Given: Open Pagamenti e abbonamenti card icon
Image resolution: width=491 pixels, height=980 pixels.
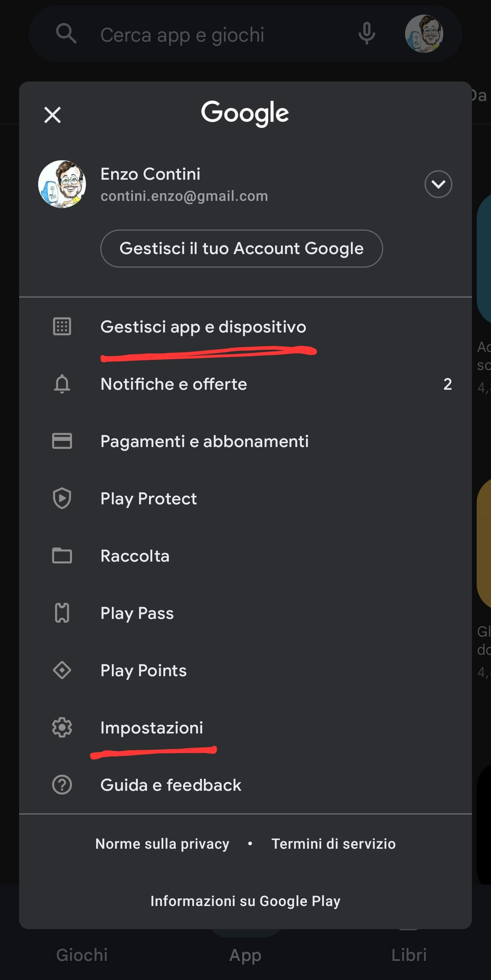Looking at the screenshot, I should click(62, 441).
